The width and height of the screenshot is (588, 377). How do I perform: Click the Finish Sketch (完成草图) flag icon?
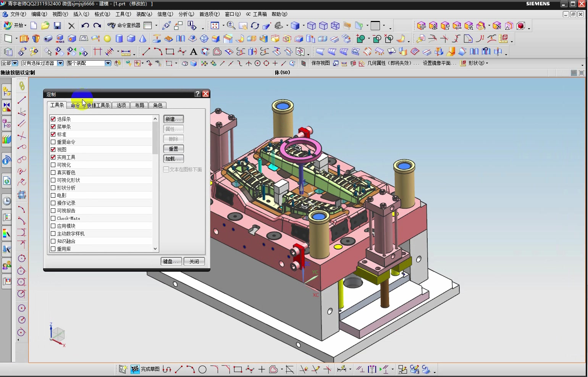[x=135, y=369]
